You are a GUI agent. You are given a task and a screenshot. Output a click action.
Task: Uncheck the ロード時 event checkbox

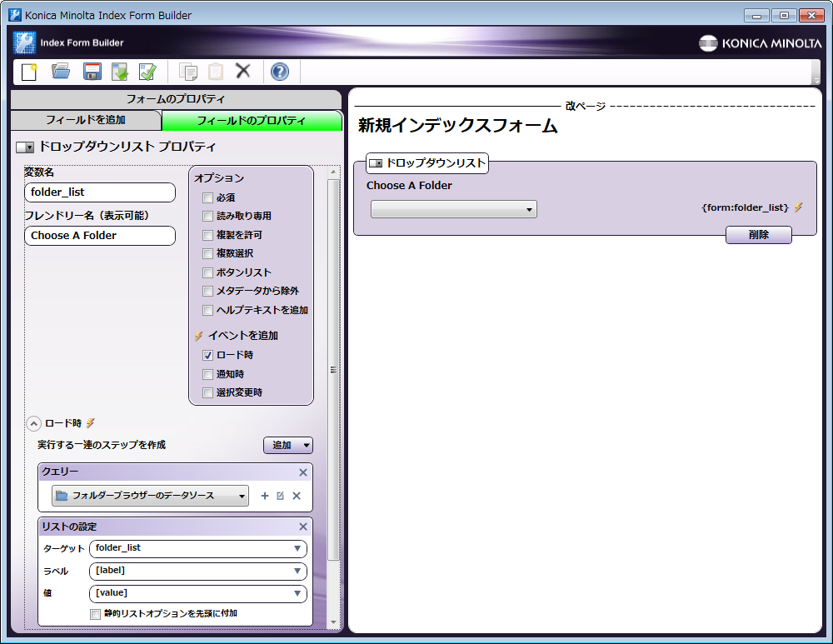pyautogui.click(x=207, y=356)
